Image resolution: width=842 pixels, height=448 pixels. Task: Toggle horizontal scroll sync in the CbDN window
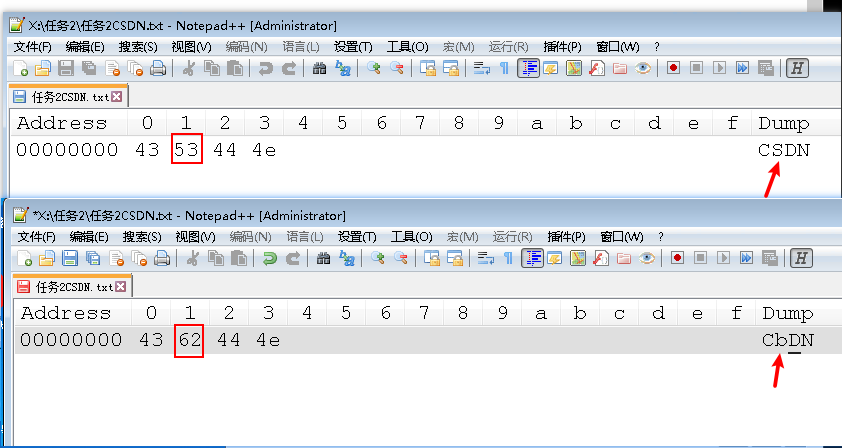(455, 258)
